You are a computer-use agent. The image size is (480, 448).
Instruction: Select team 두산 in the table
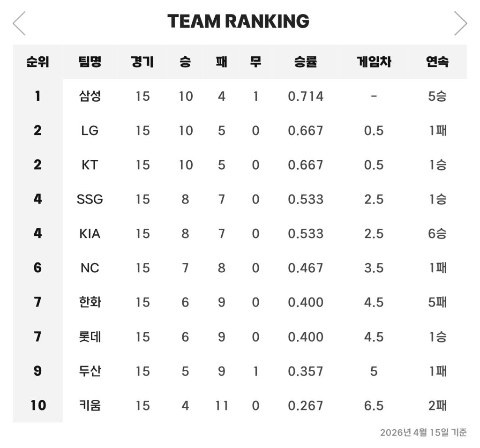[90, 371]
